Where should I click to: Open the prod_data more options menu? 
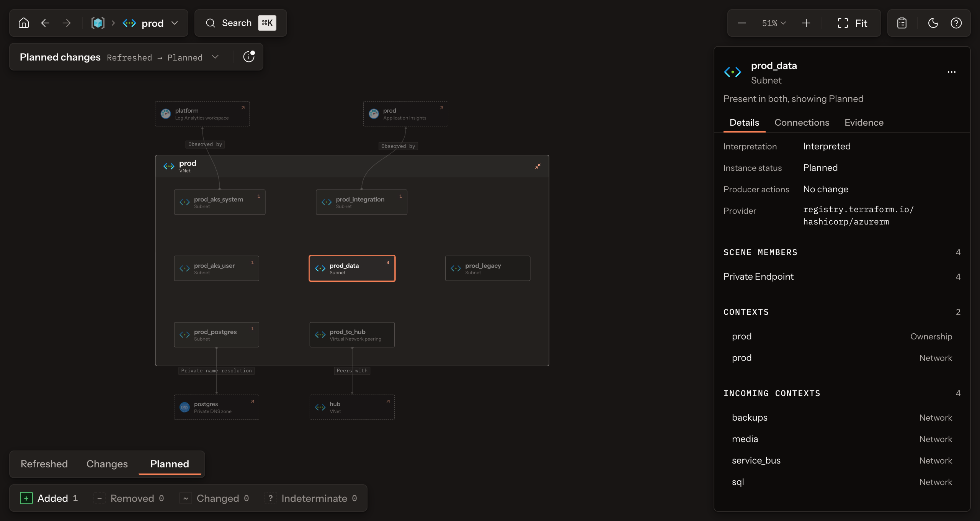click(x=952, y=72)
